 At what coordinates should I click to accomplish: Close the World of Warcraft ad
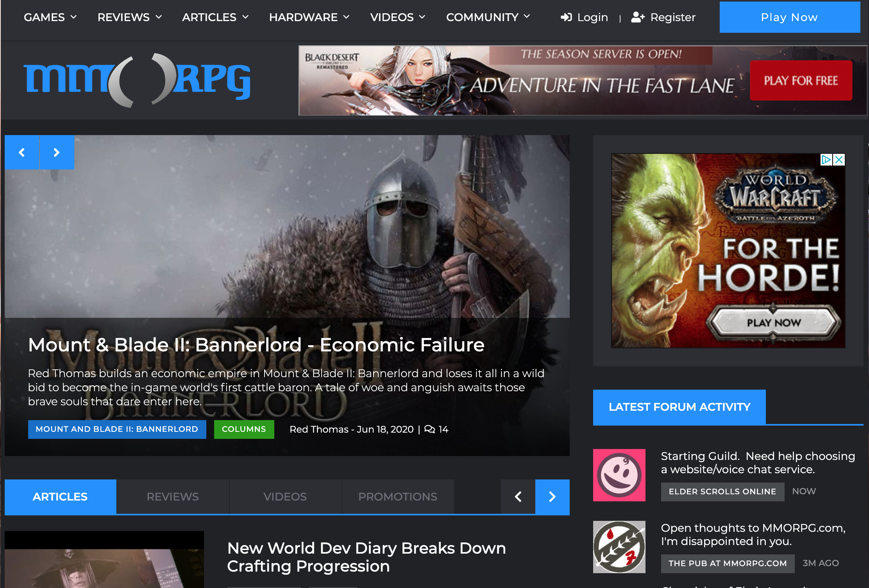pyautogui.click(x=839, y=160)
